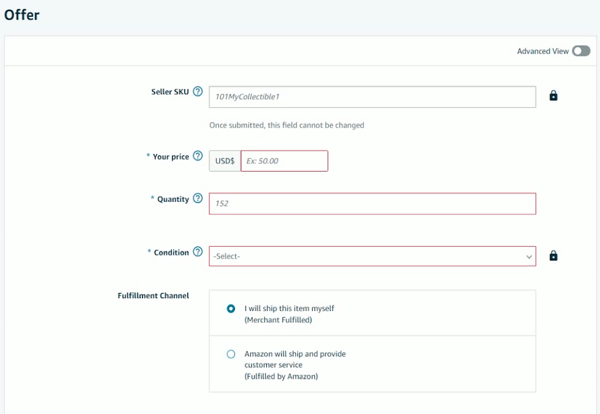Click the help icon beside Seller SKU
600x414 pixels.
coord(197,91)
